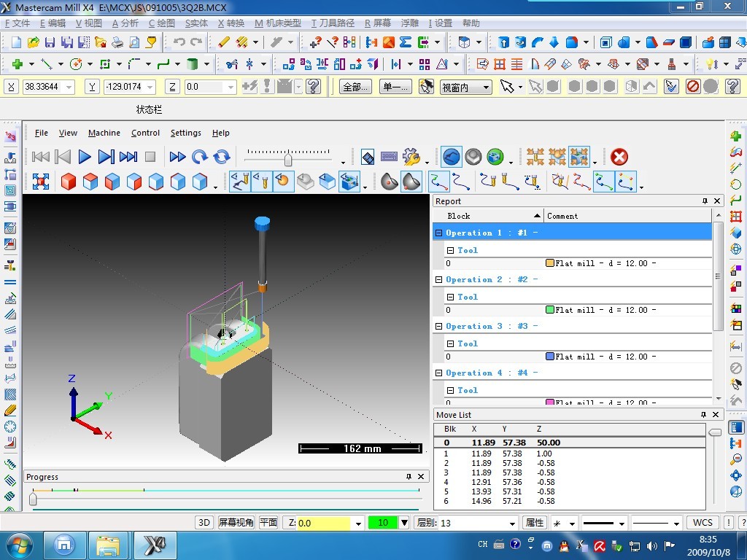Viewport: 747px width, 560px height.
Task: Click the sigma statistics icon
Action: (x=406, y=42)
